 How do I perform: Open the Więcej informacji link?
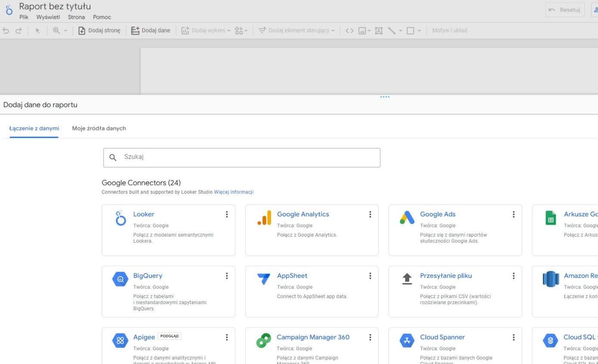[234, 192]
